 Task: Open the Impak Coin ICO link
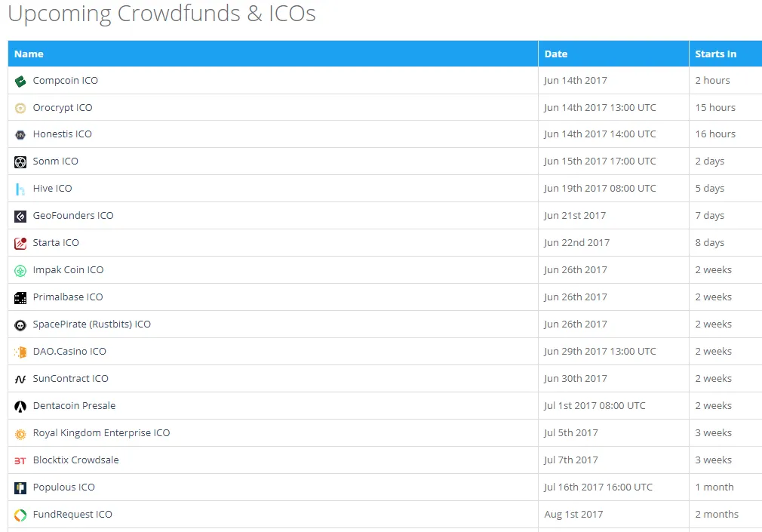[68, 270]
